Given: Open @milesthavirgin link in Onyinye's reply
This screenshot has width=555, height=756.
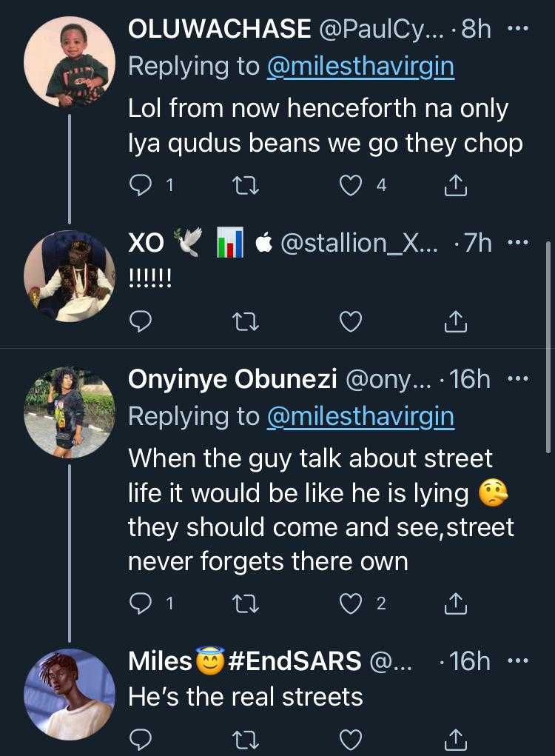Looking at the screenshot, I should click(360, 417).
